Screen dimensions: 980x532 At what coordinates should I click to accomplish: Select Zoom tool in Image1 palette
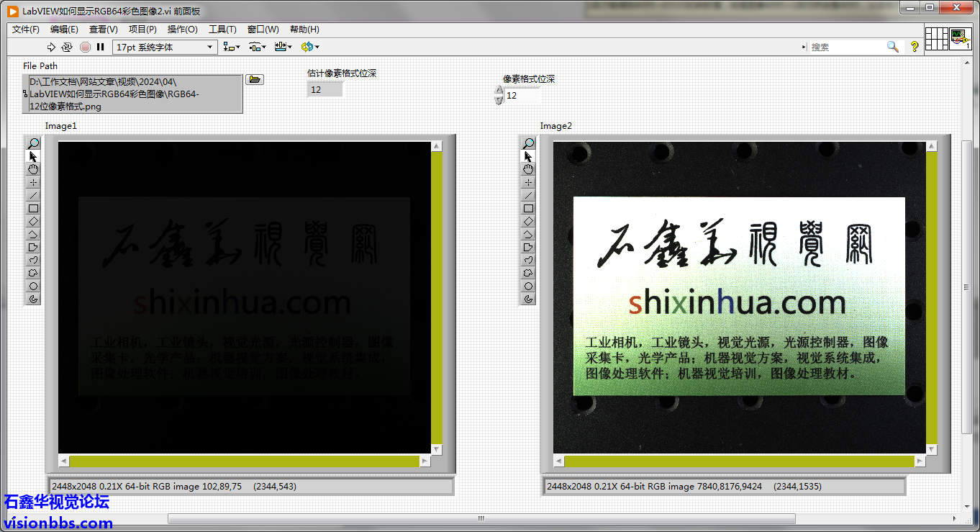pos(33,143)
